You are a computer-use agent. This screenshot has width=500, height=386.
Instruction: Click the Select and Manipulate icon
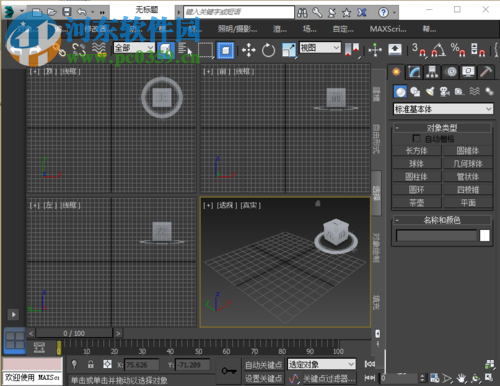[375, 50]
